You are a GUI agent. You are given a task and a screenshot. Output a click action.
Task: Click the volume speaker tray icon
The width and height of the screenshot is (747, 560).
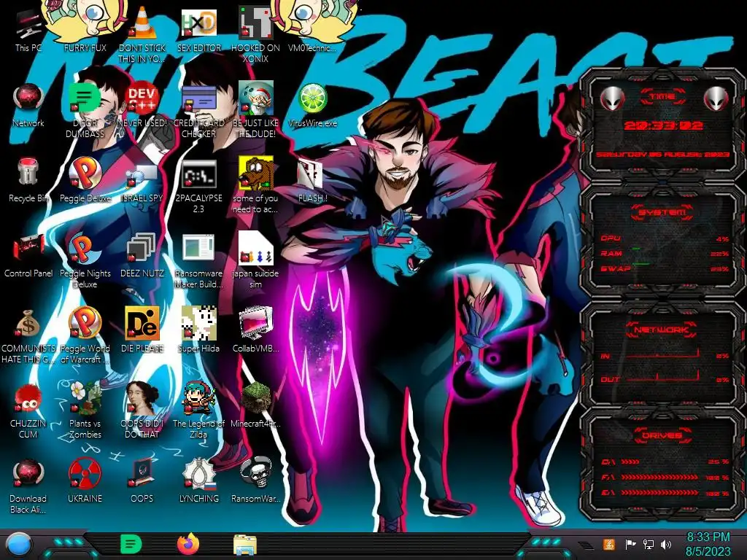(666, 544)
